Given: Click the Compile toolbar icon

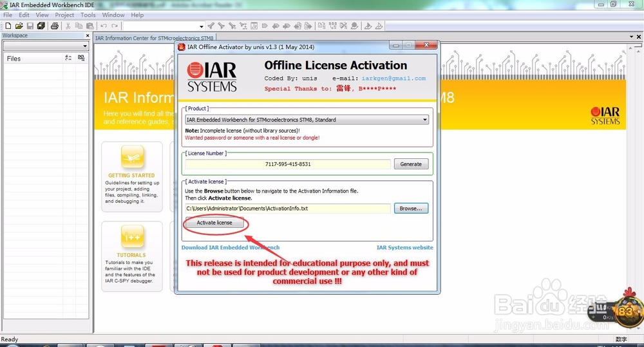Looking at the screenshot, I should (x=321, y=26).
